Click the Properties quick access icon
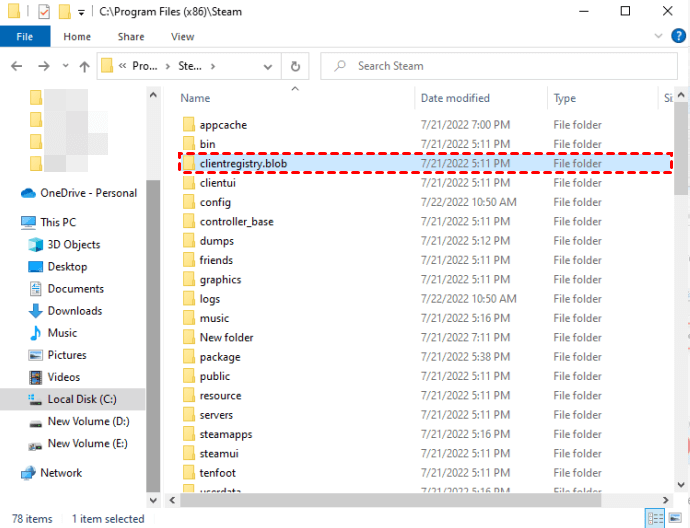Image resolution: width=690 pixels, height=528 pixels. tap(44, 11)
